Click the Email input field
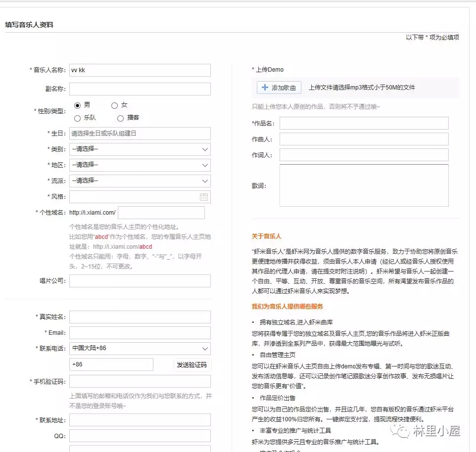This screenshot has height=452, width=476. [140, 333]
